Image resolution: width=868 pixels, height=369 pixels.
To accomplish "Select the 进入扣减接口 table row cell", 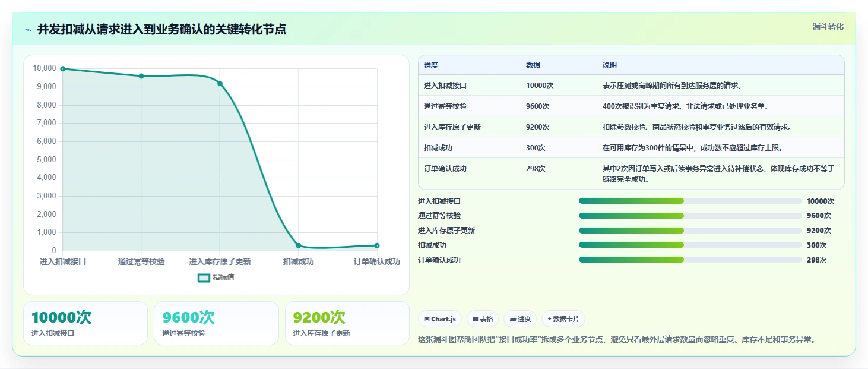I will pos(445,86).
